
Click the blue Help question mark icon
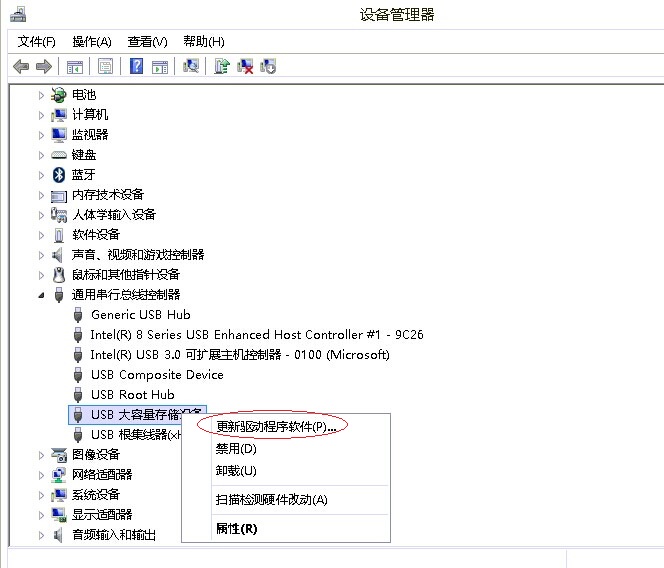pos(137,66)
